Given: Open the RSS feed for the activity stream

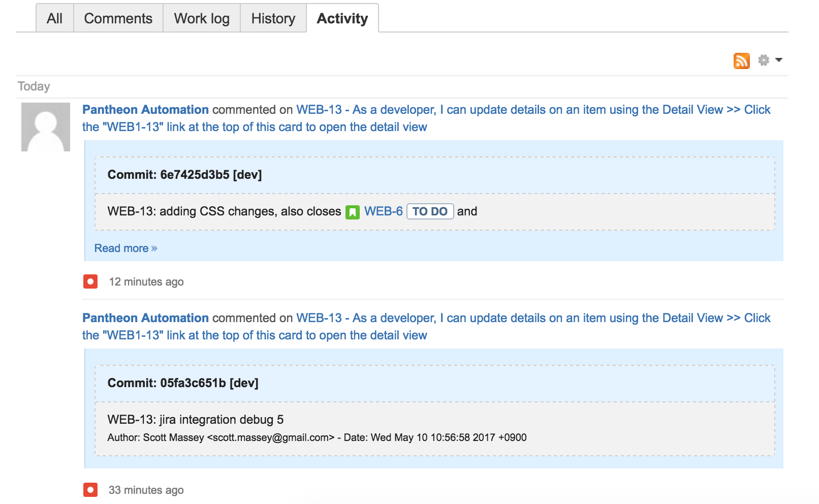Looking at the screenshot, I should pos(742,60).
